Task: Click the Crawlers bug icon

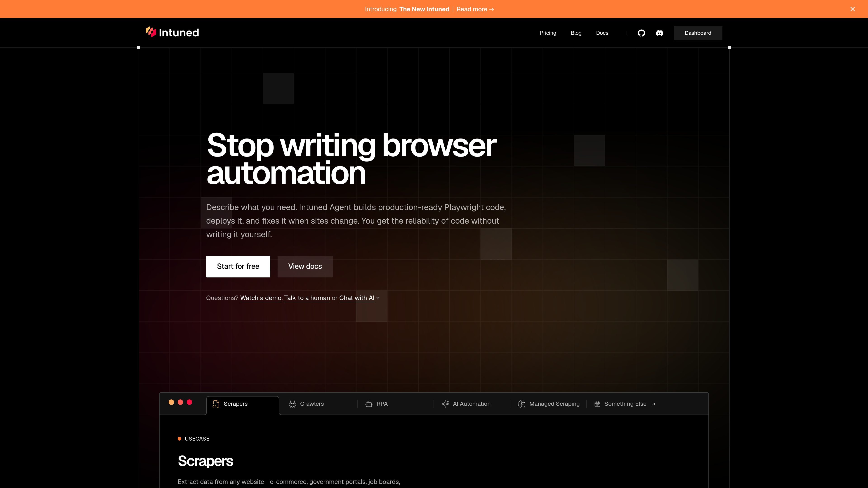Action: (292, 404)
